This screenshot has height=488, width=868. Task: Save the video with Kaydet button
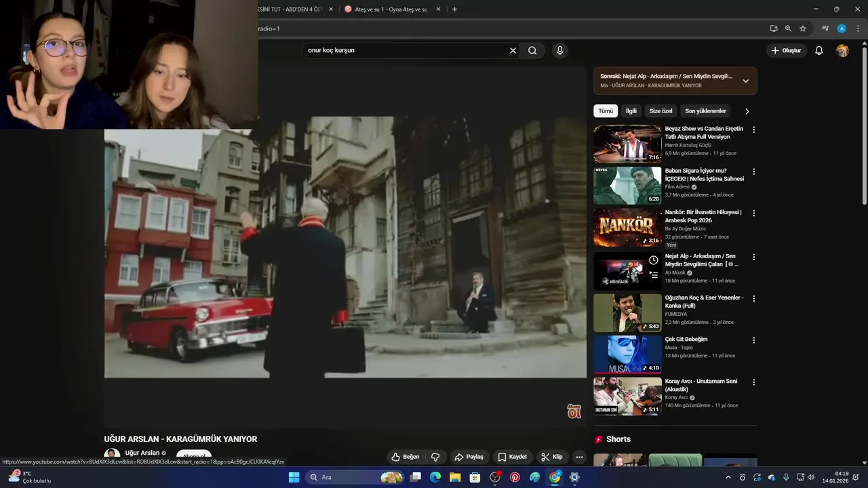click(x=512, y=457)
